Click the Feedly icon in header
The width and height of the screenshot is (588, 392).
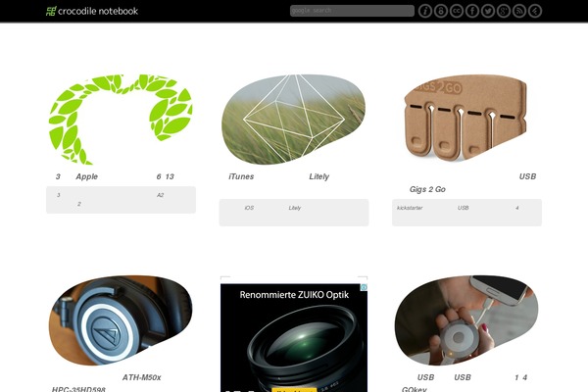point(535,11)
